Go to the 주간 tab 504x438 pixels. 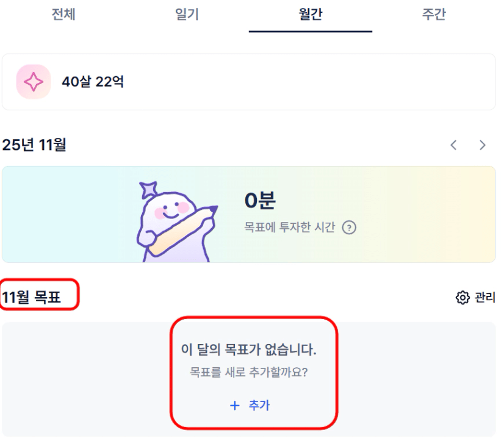pos(434,15)
